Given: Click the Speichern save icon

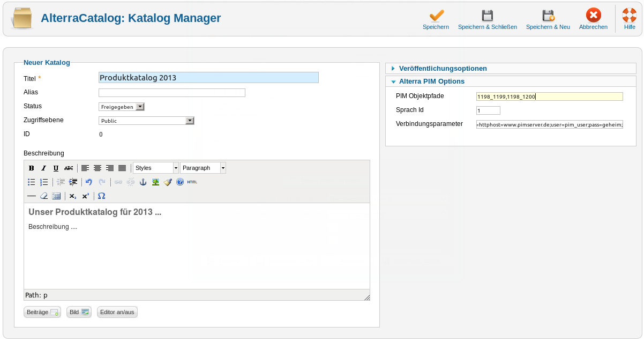Looking at the screenshot, I should coord(436,16).
